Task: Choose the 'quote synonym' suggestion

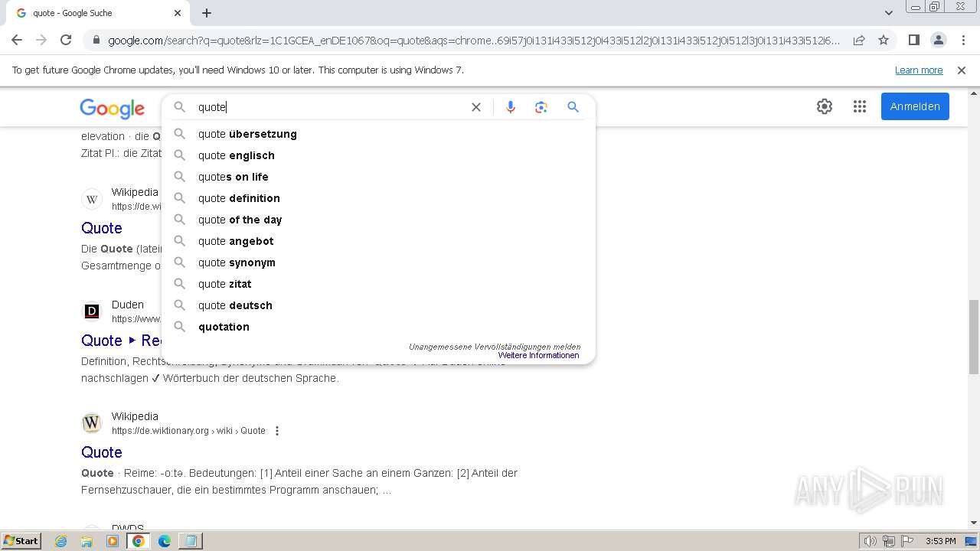Action: pyautogui.click(x=378, y=262)
